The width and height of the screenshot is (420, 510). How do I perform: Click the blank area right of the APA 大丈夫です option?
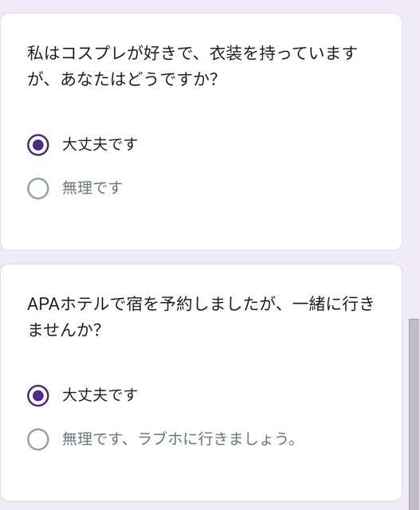click(x=269, y=395)
